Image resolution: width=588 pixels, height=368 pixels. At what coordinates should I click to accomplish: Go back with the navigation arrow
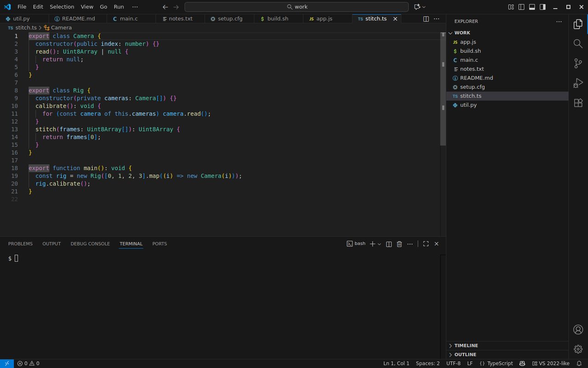(x=165, y=7)
